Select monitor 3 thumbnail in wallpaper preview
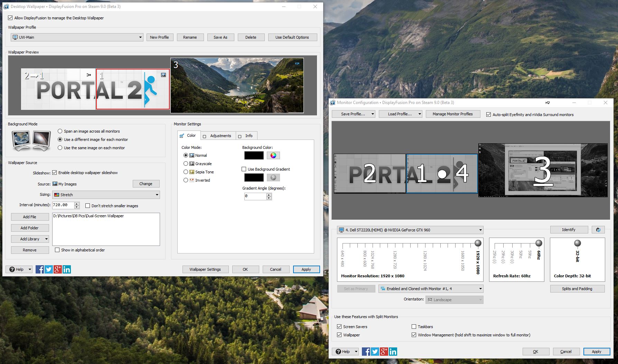Image resolution: width=618 pixels, height=364 pixels. tap(237, 85)
